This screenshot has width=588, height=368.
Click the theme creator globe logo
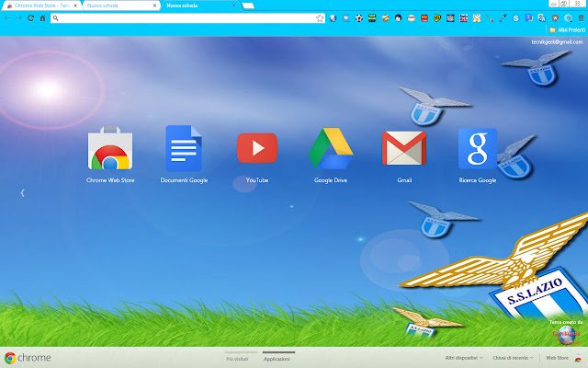tap(566, 335)
